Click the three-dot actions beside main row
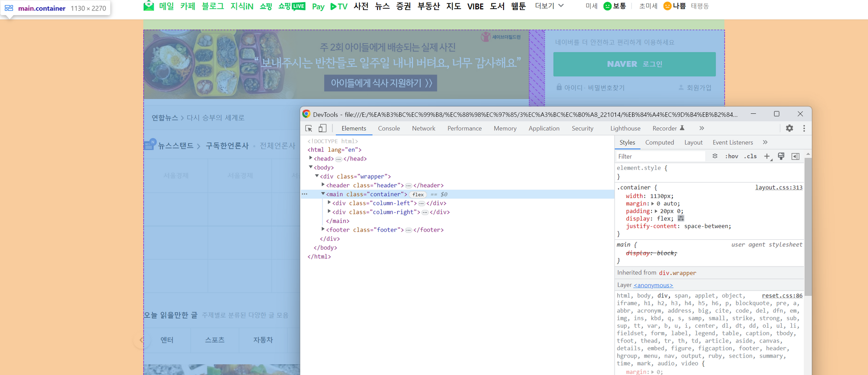This screenshot has width=868, height=375. (x=305, y=194)
